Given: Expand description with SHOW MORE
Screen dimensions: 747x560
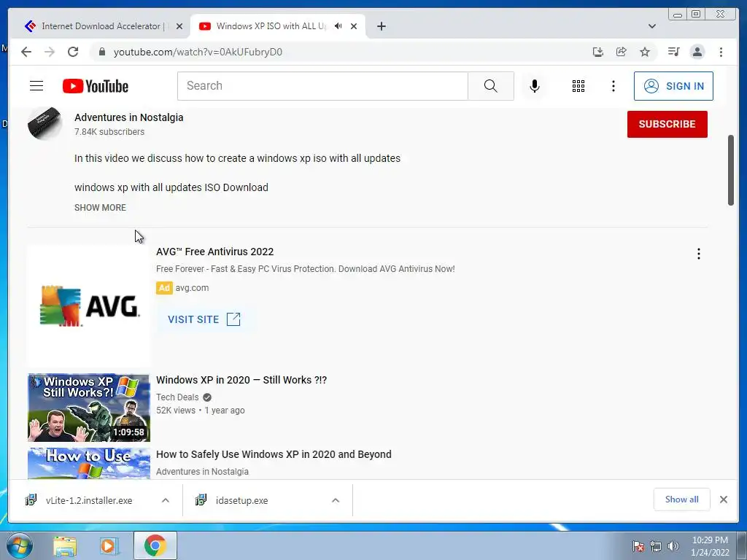Looking at the screenshot, I should click(x=100, y=208).
